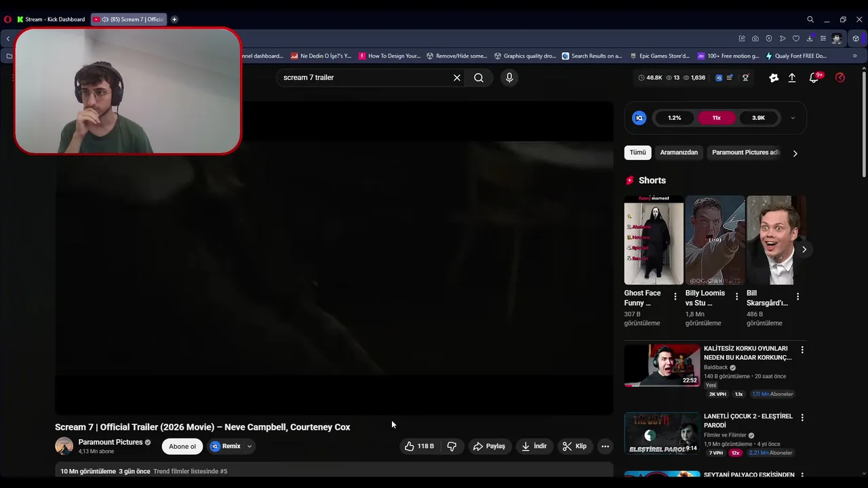868x488 pixels.
Task: Dislike the Scream 7 trailer
Action: point(452,446)
